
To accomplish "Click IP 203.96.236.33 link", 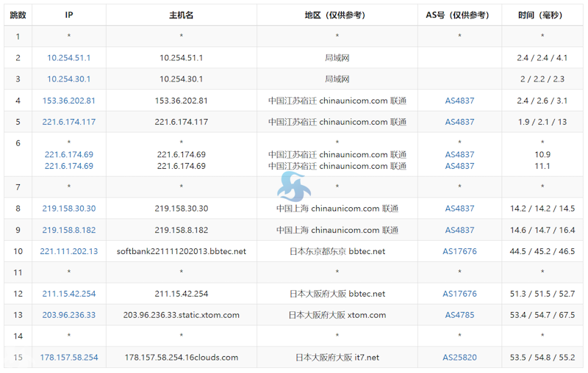I will point(68,315).
